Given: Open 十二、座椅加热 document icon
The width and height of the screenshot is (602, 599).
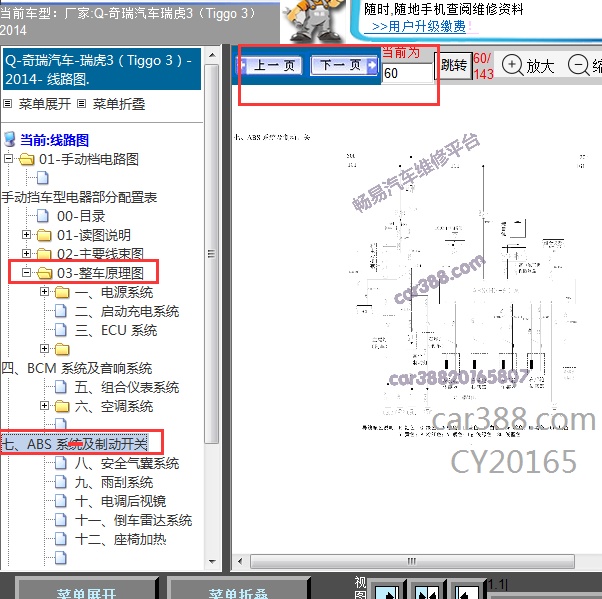Looking at the screenshot, I should pyautogui.click(x=61, y=539).
